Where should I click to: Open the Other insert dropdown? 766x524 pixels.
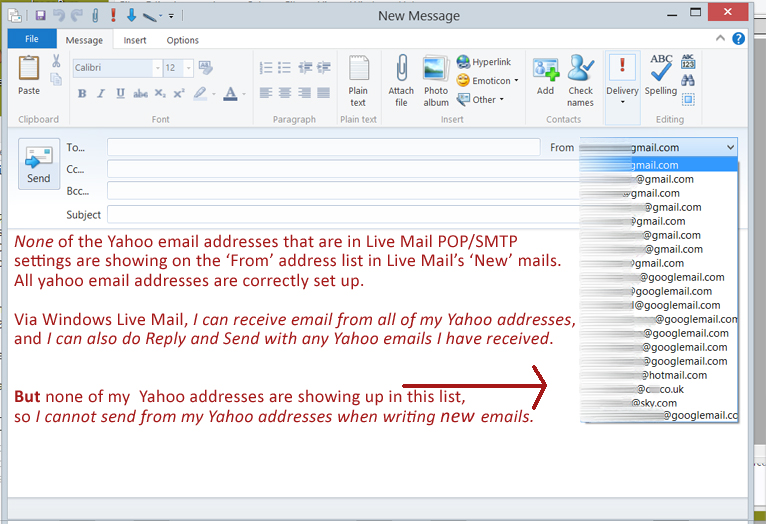point(480,100)
